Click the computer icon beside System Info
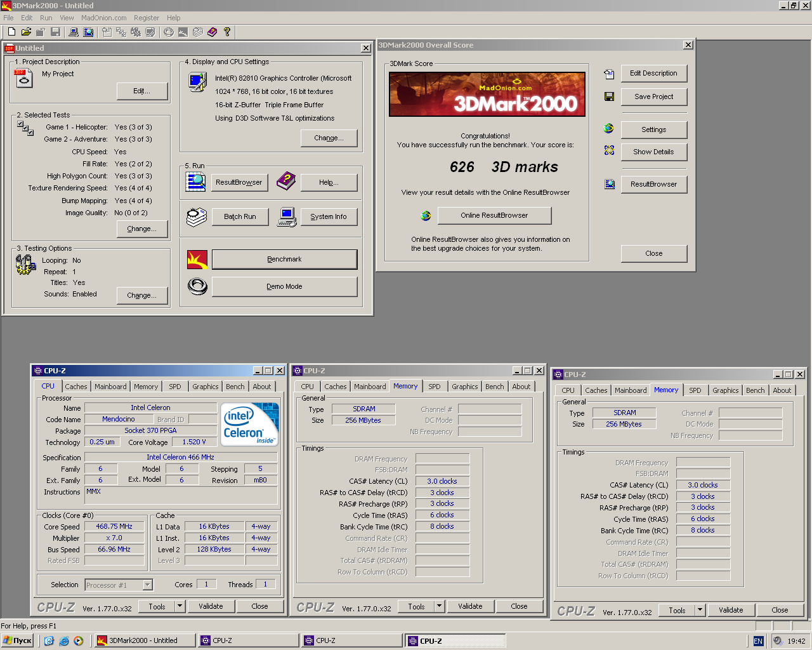The height and width of the screenshot is (650, 812). click(287, 217)
